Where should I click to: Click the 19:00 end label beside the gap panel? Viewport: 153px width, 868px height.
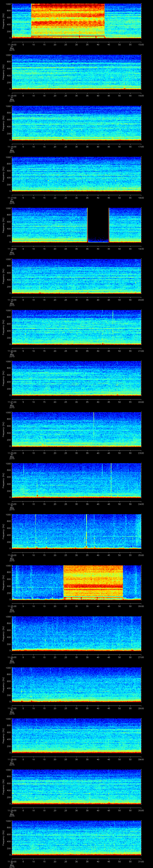pos(141,248)
